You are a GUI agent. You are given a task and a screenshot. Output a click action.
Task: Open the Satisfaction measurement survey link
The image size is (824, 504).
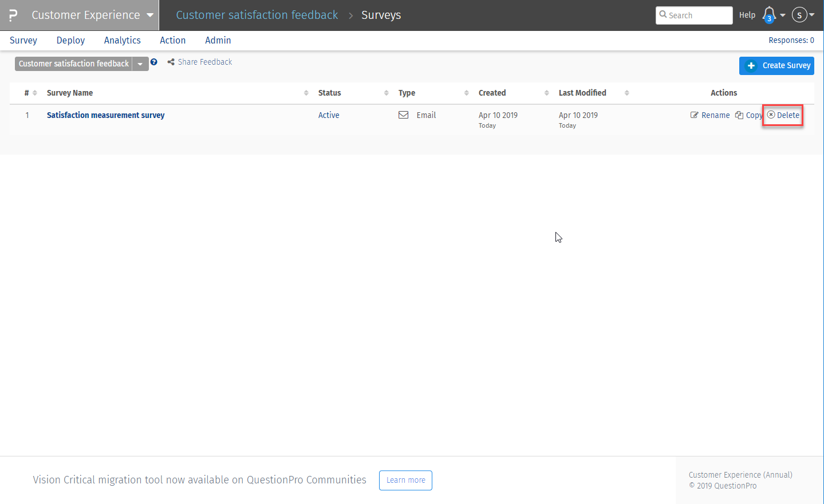click(x=105, y=115)
